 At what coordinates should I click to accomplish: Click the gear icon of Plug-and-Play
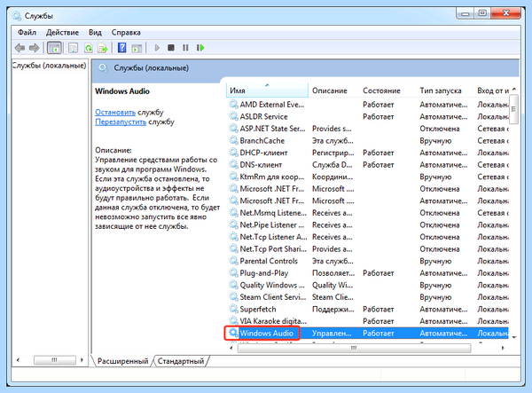click(x=233, y=273)
